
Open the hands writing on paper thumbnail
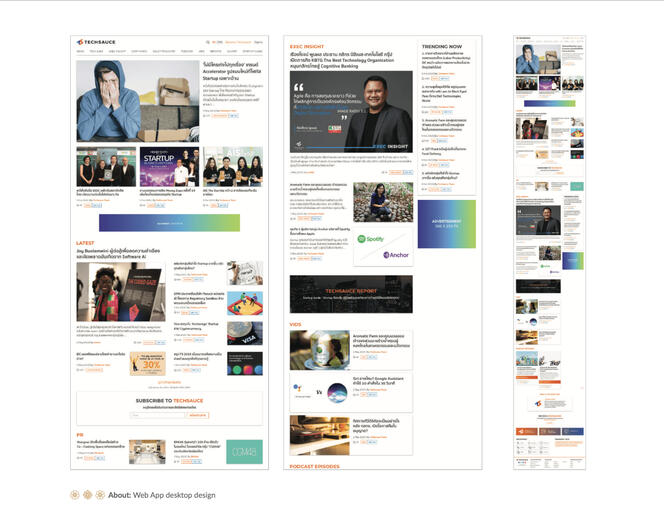click(x=245, y=273)
